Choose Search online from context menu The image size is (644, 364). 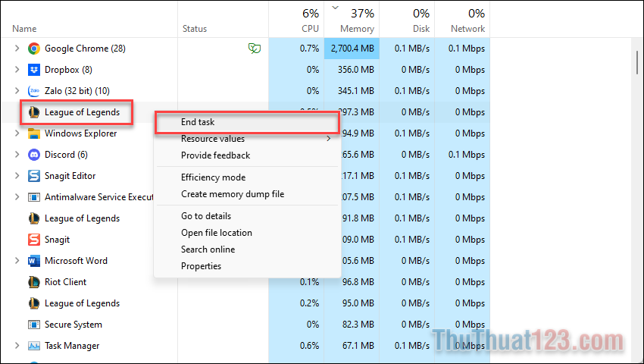point(247,249)
